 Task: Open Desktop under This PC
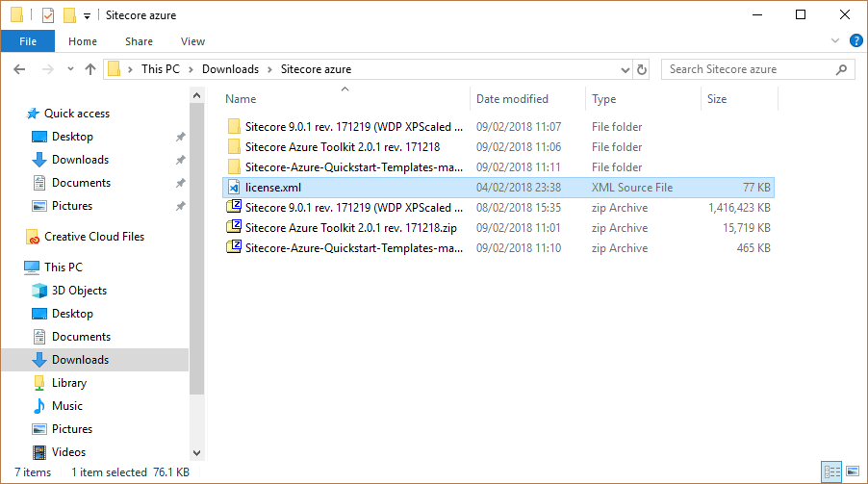(x=72, y=314)
